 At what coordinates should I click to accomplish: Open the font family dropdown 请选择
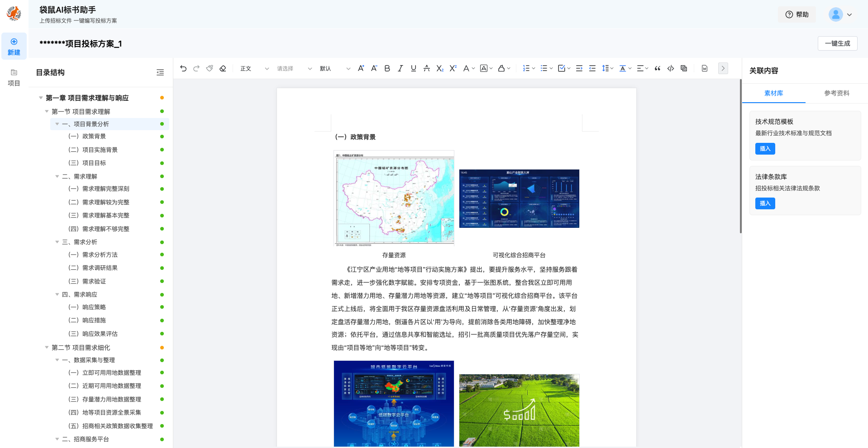(x=292, y=68)
